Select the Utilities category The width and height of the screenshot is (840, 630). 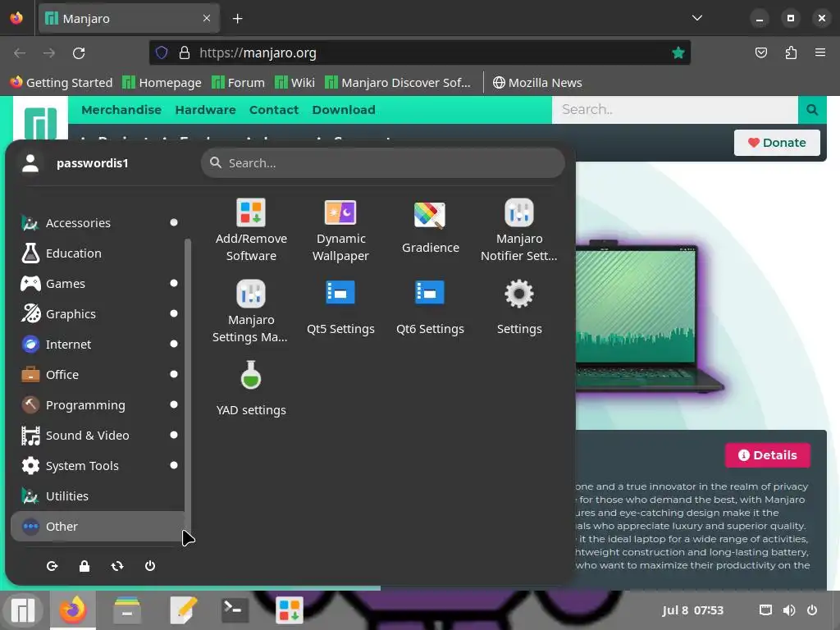[x=98, y=496]
